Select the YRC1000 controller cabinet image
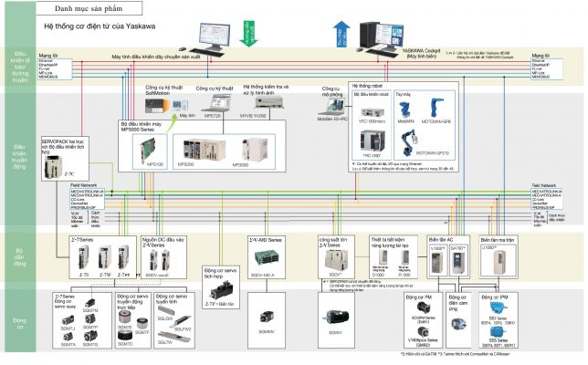The width and height of the screenshot is (588, 365). coord(373,141)
